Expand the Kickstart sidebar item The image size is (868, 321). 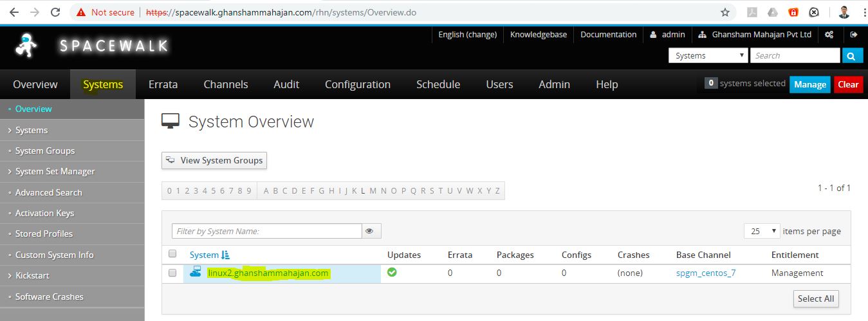(x=32, y=275)
